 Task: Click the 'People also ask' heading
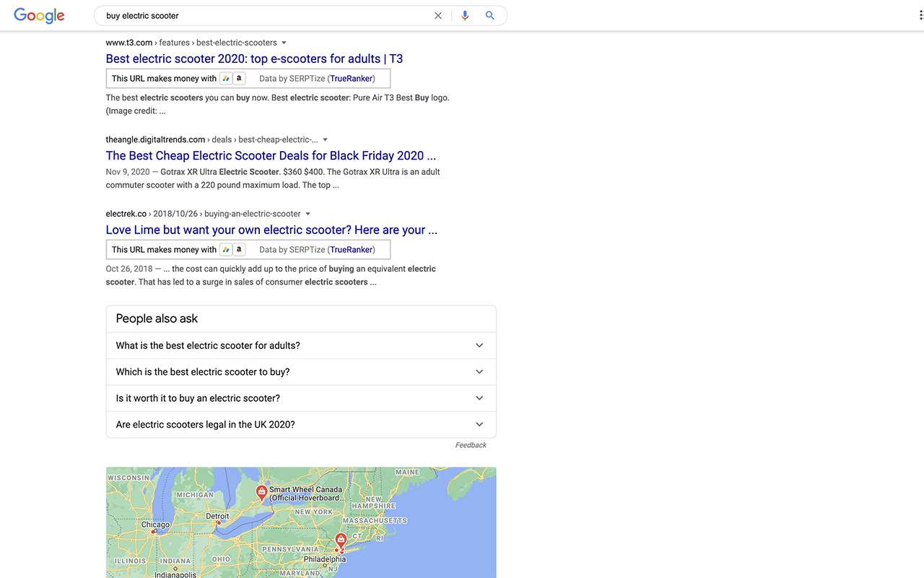pyautogui.click(x=157, y=319)
